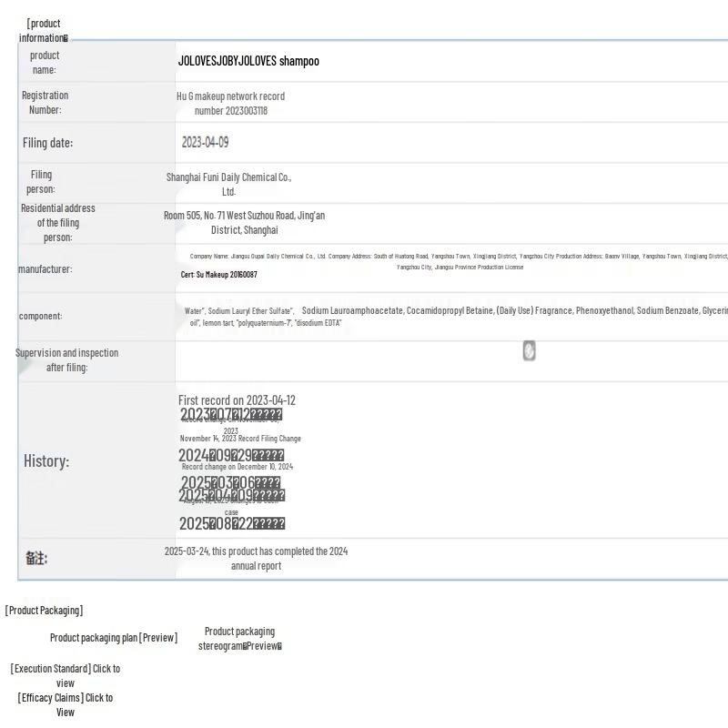This screenshot has height=728, width=728.
Task: Click the 备注: label
Action: 36,558
